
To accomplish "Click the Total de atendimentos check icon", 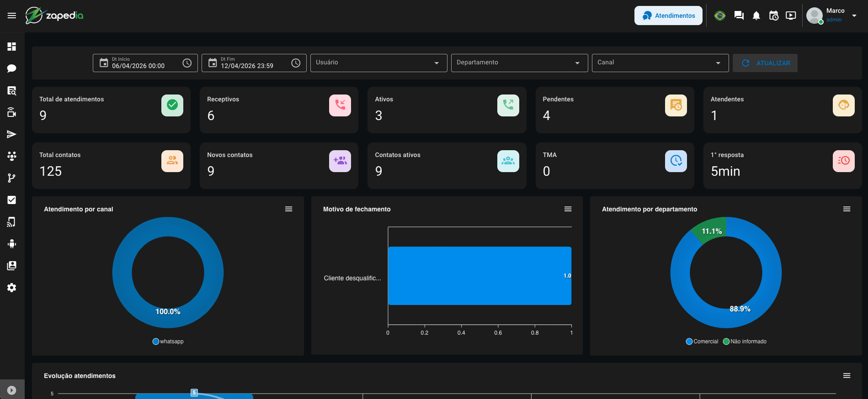I will click(172, 105).
